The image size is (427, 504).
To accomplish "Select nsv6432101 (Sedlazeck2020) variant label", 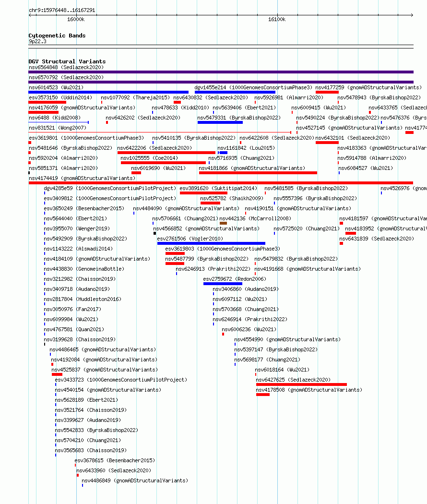I will 353,138.
